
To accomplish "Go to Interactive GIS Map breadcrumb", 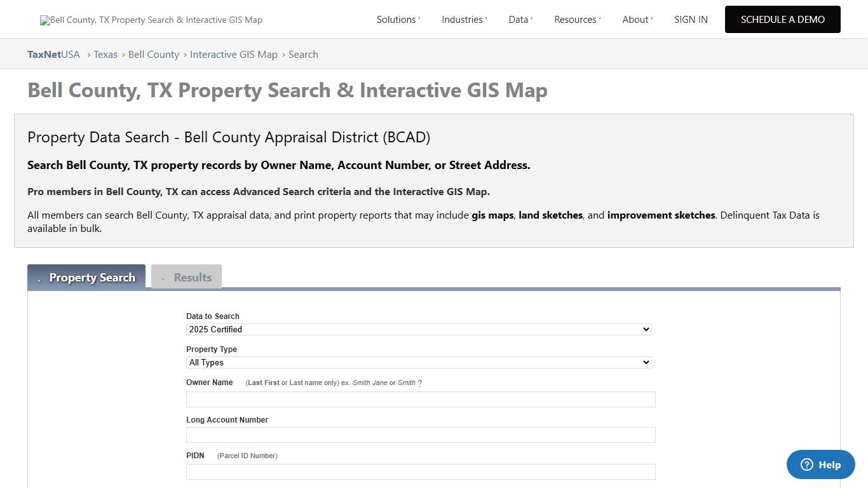I will point(234,54).
